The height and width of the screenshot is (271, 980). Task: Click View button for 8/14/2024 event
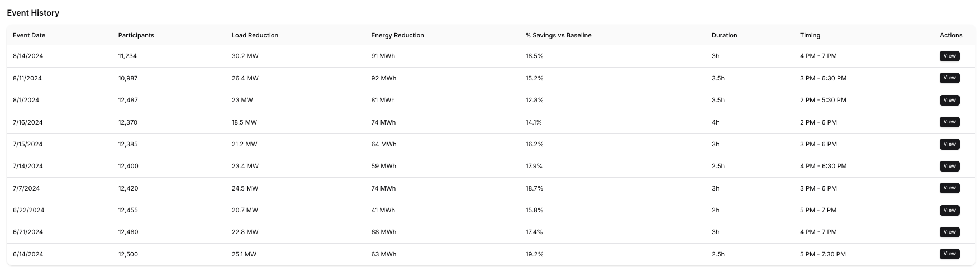coord(949,56)
